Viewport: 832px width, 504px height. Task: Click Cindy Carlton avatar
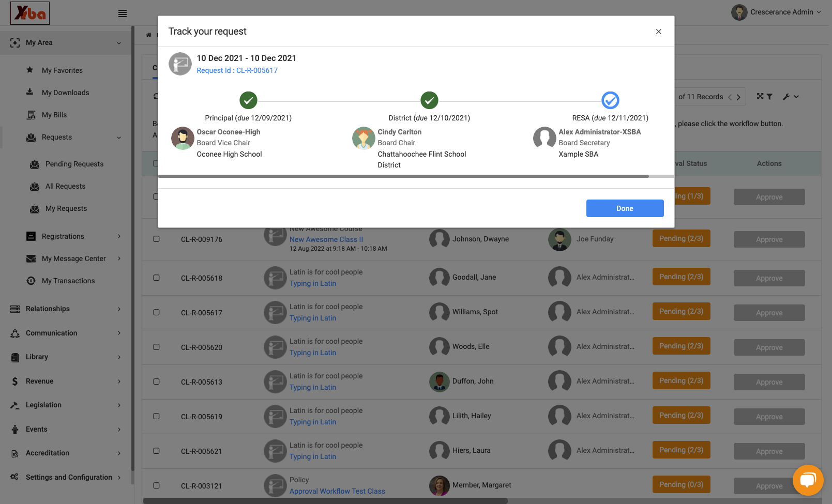(x=364, y=138)
